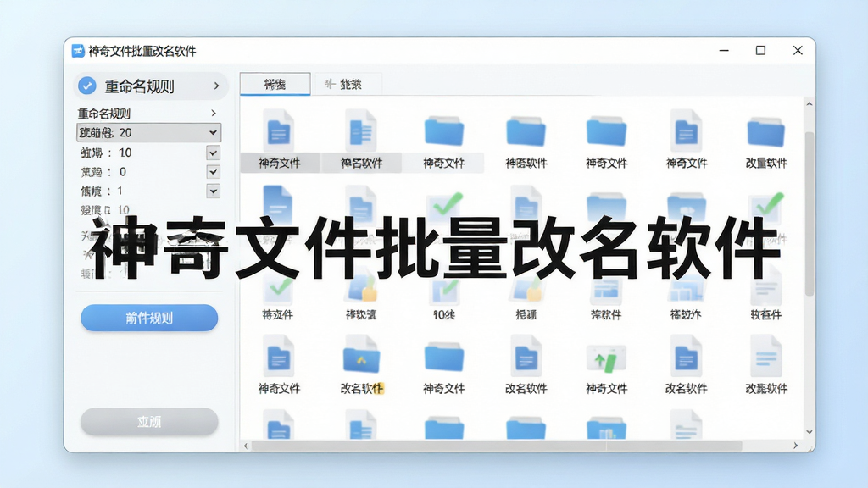The width and height of the screenshot is (868, 488).
Task: Select the green upward arrow file icon
Action: [605, 359]
